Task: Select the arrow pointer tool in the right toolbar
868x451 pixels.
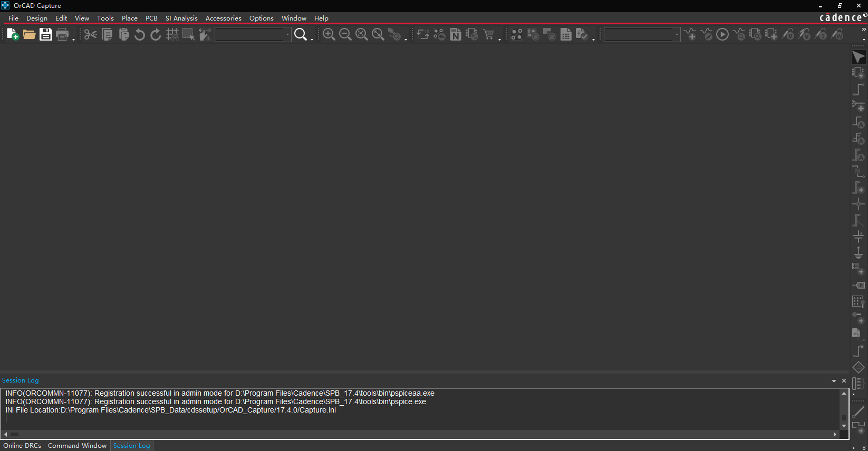Action: coord(858,57)
